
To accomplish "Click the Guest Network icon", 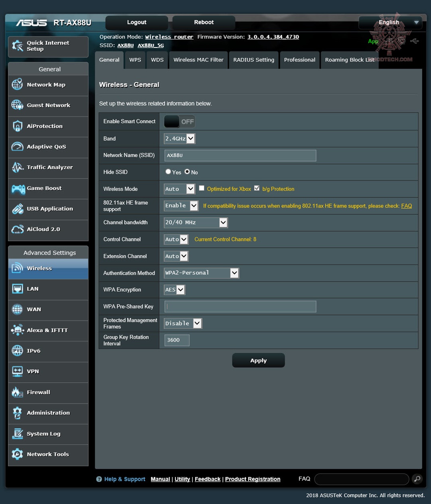I will point(18,105).
